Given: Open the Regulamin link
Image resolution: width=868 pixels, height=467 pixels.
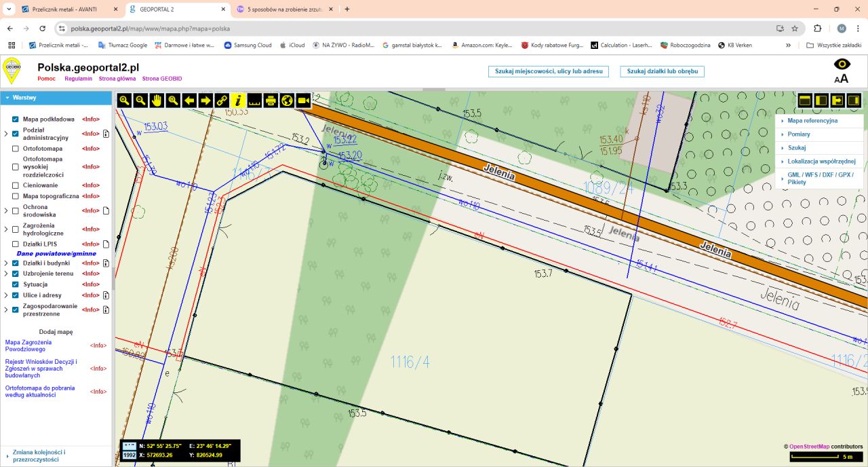Looking at the screenshot, I should click(x=78, y=79).
